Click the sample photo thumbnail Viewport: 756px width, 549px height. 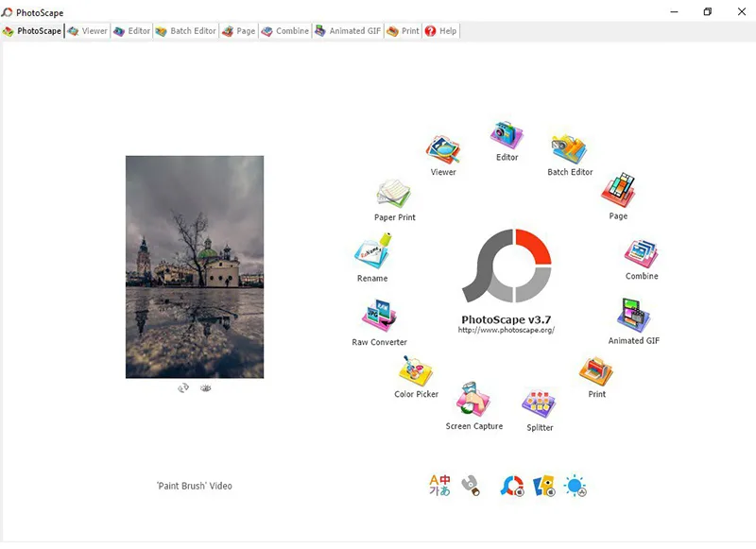pos(194,267)
